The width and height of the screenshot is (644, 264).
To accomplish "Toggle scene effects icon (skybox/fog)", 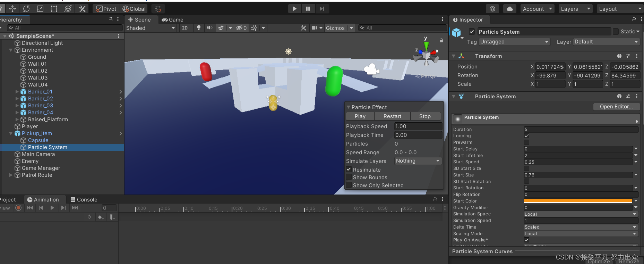I will click(221, 28).
